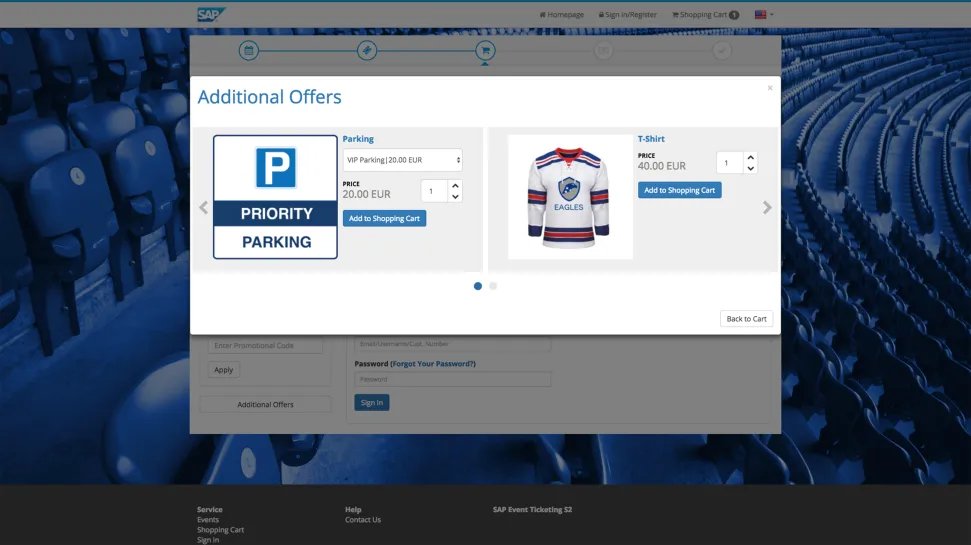
Task: Open the language flag dropdown
Action: (x=764, y=15)
